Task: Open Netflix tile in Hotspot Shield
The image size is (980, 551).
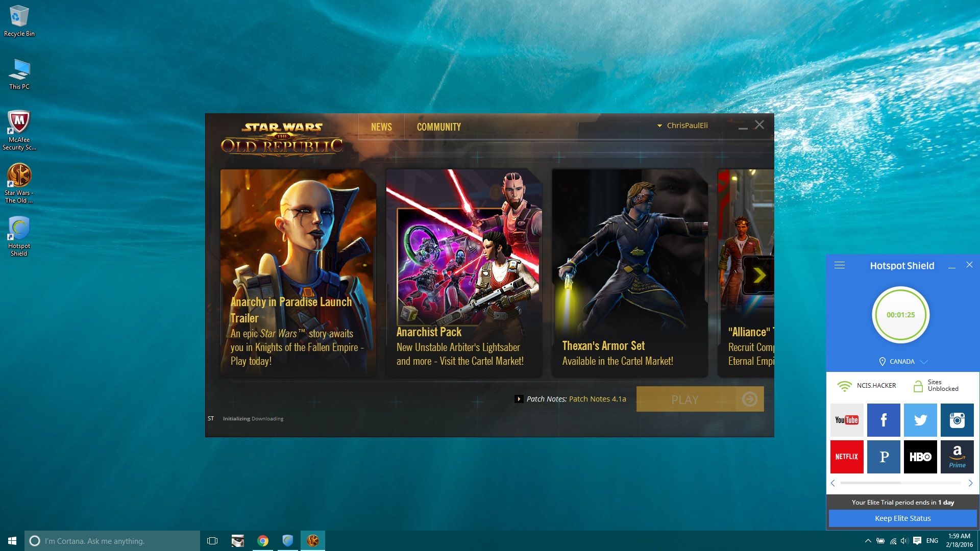Action: pos(847,457)
